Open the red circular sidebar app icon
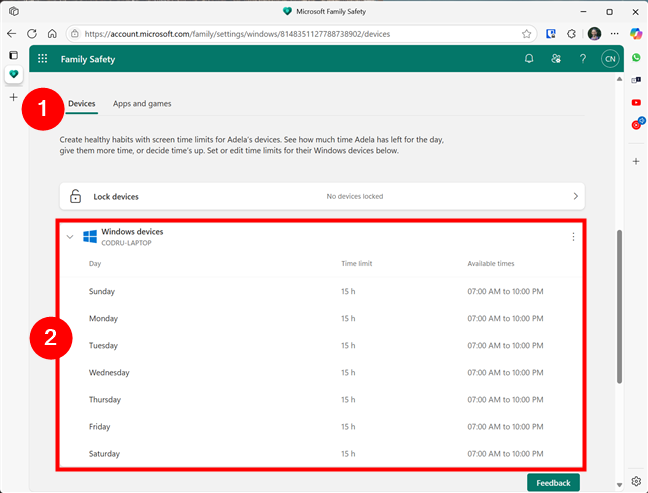 pos(637,124)
